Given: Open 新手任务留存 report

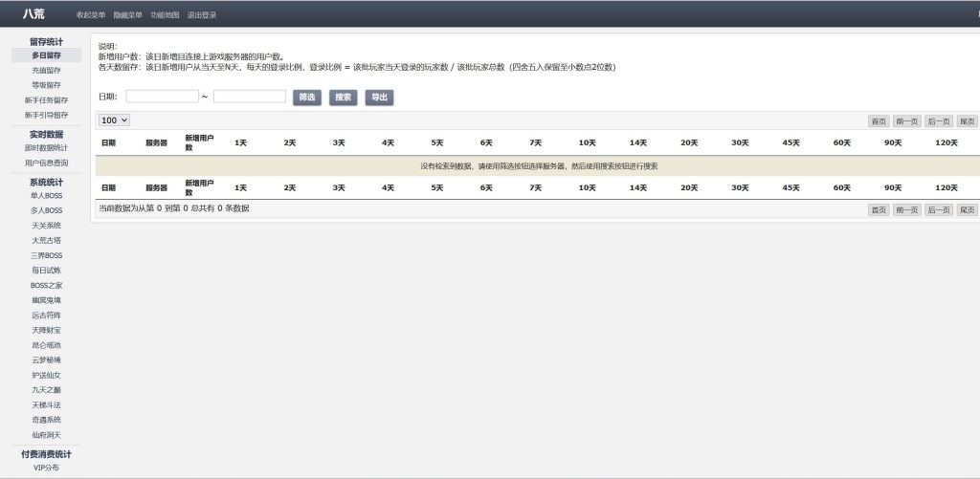Looking at the screenshot, I should [46, 100].
